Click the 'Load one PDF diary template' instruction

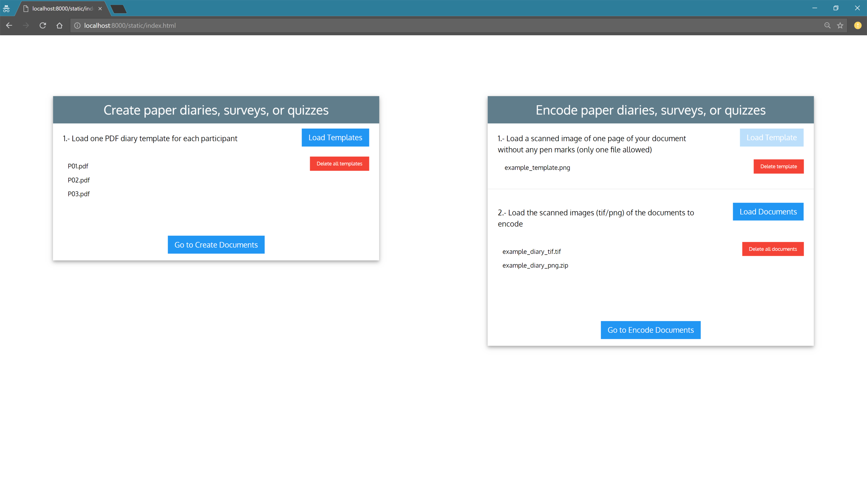[150, 138]
